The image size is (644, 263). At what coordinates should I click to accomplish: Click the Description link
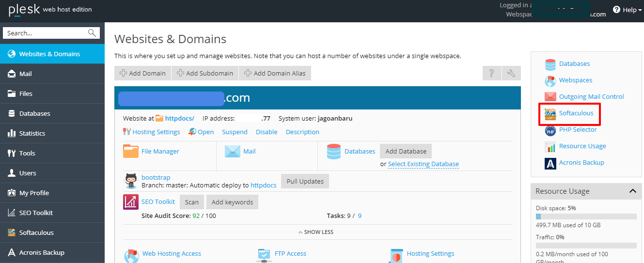[x=302, y=132]
